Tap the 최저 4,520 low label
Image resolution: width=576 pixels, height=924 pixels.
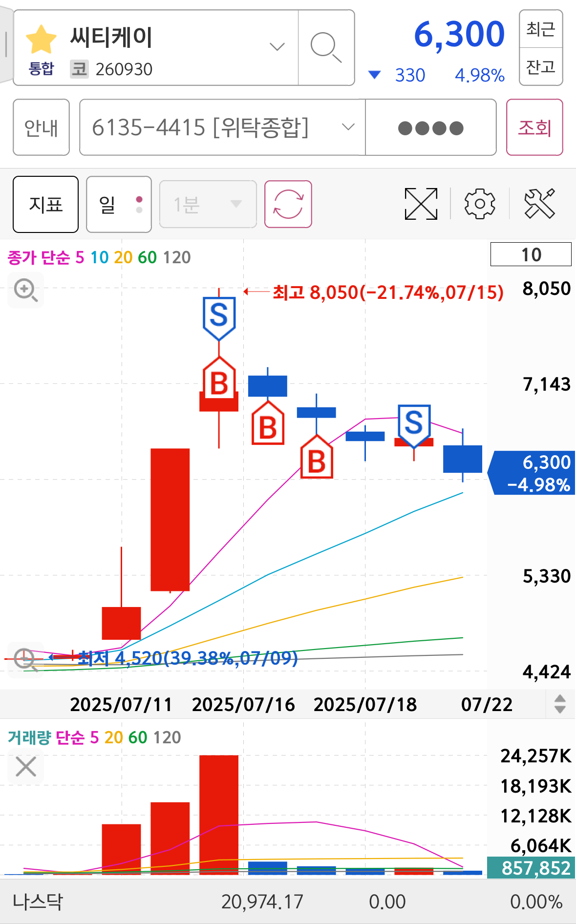188,658
